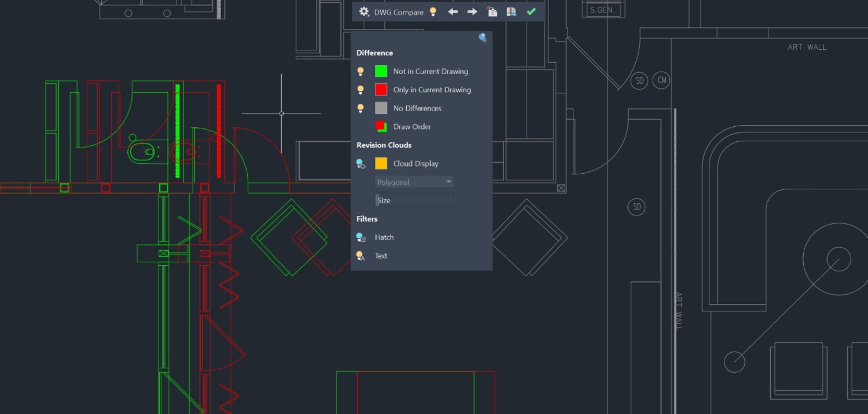The height and width of the screenshot is (414, 868).
Task: Click the import objects icon in toolbar
Action: pyautogui.click(x=492, y=12)
